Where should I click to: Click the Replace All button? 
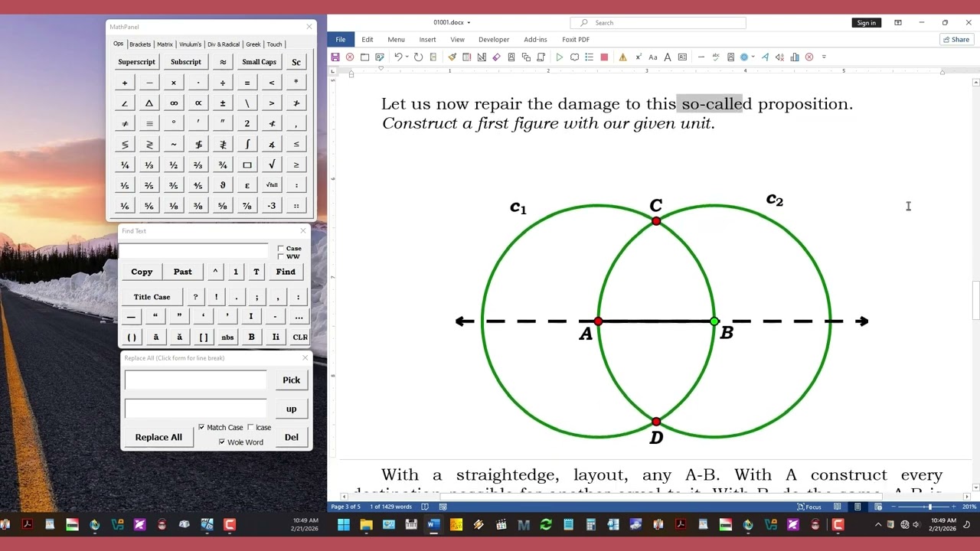point(158,437)
